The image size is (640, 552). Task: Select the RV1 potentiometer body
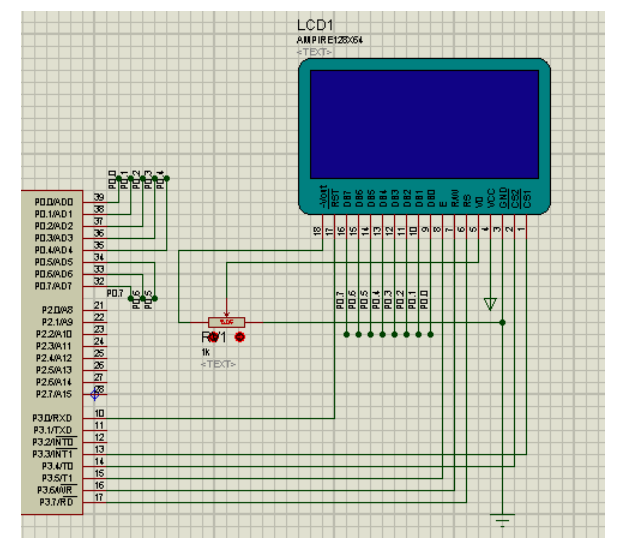coord(227,322)
